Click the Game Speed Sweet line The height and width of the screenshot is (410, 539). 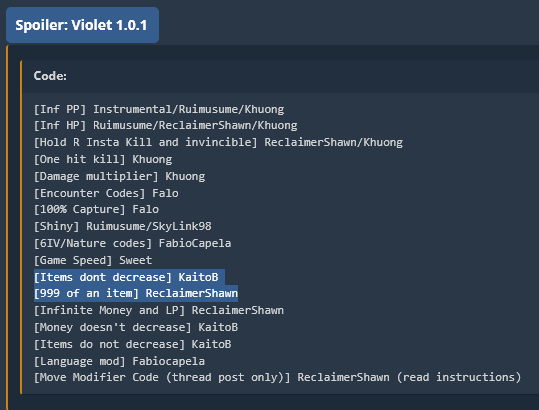click(93, 260)
